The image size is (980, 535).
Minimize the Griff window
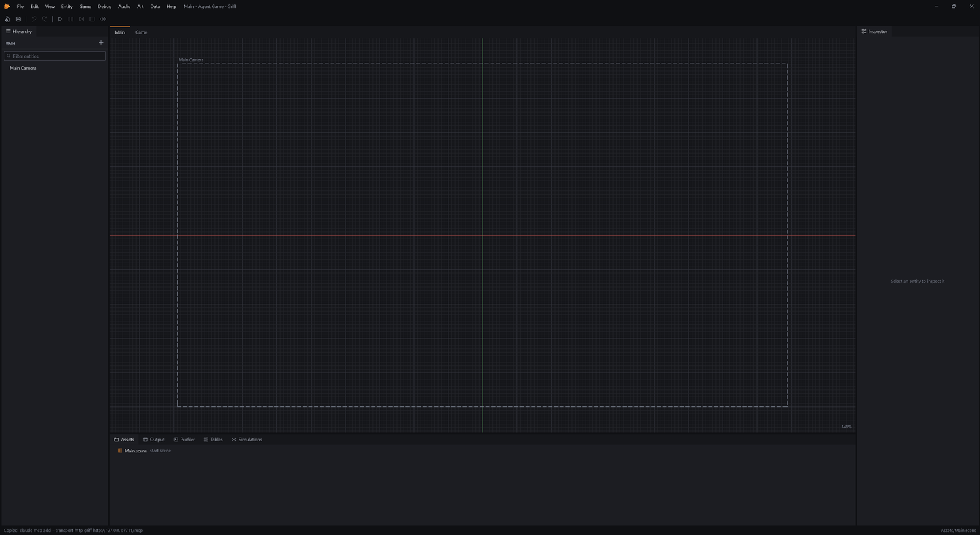[x=937, y=6]
